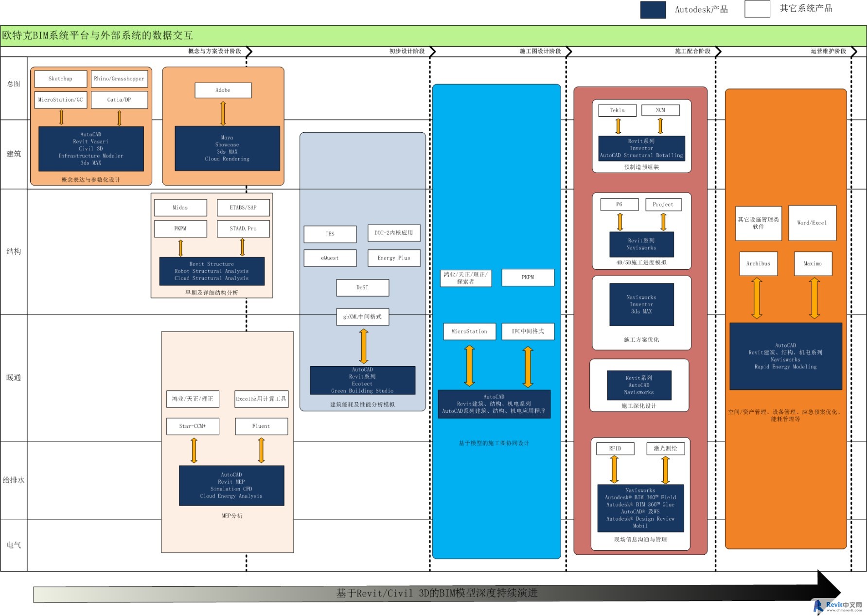Screen dimensions: 867x616
Task: Click the MicroStation box in blue panel
Action: pyautogui.click(x=470, y=332)
